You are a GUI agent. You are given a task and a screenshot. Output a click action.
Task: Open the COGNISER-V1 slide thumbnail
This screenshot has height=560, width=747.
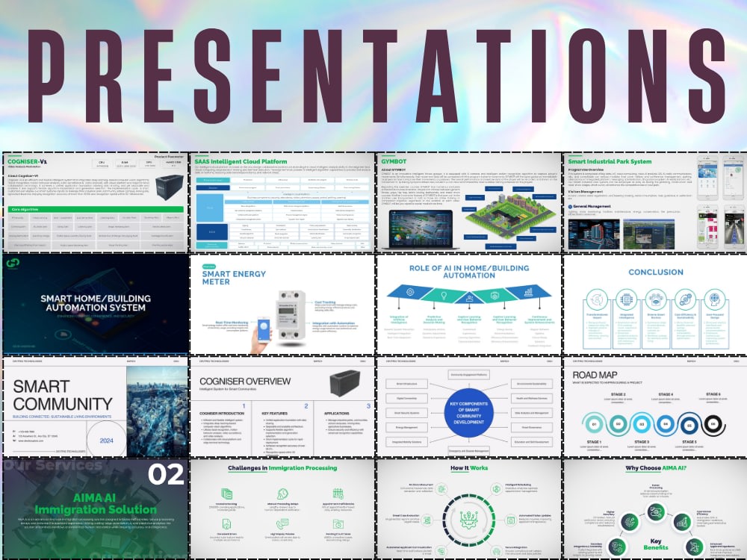pyautogui.click(x=96, y=202)
